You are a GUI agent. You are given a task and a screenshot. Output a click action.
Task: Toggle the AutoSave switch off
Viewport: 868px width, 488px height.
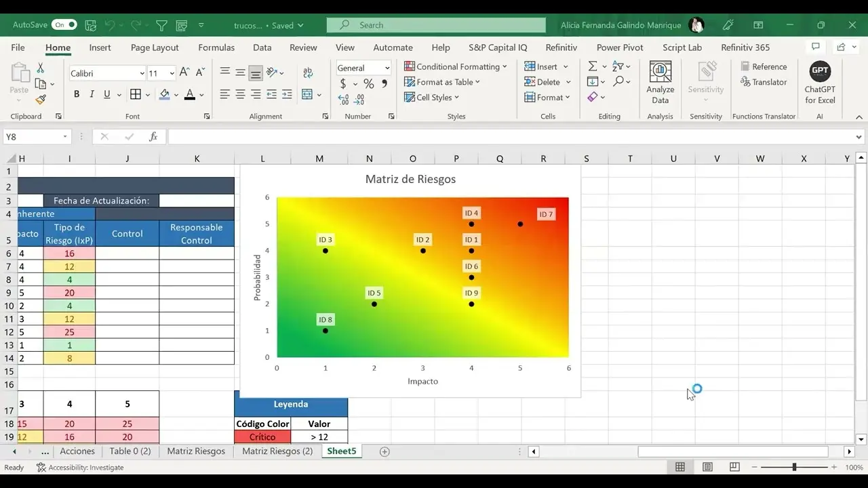pos(64,25)
